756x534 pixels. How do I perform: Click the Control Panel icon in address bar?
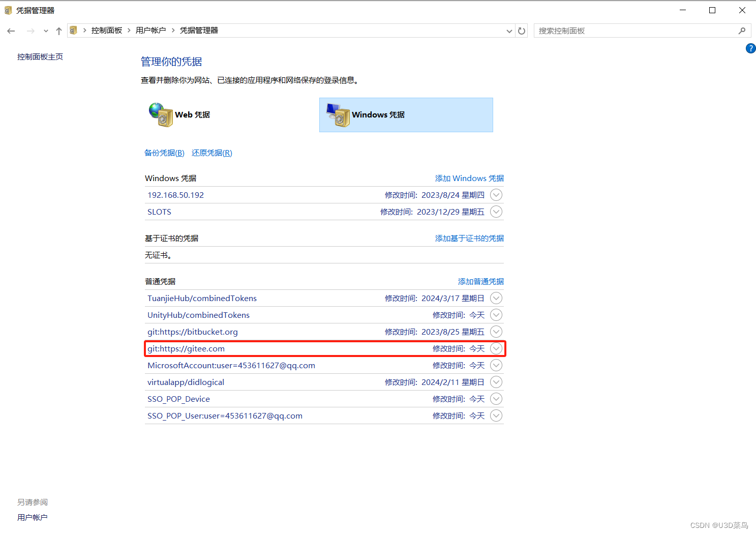(x=73, y=30)
